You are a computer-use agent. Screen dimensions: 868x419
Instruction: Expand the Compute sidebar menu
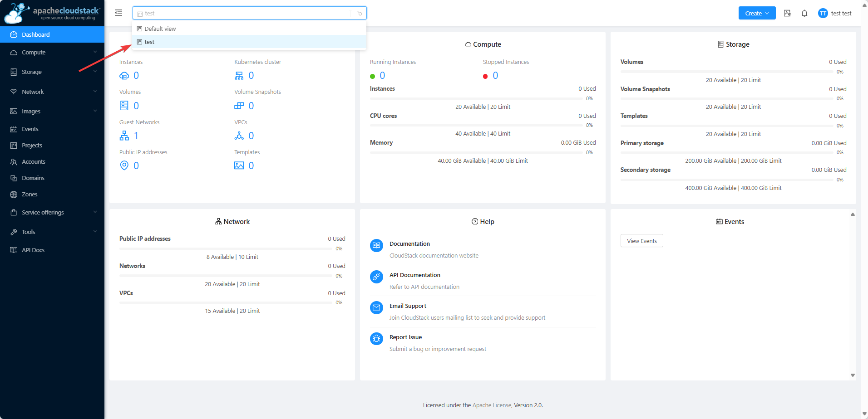pos(52,53)
